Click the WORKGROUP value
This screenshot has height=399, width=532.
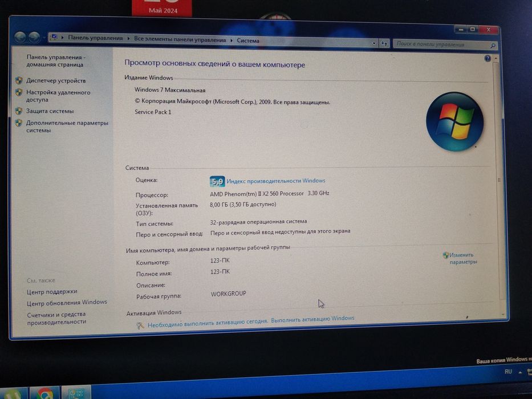[x=228, y=294]
